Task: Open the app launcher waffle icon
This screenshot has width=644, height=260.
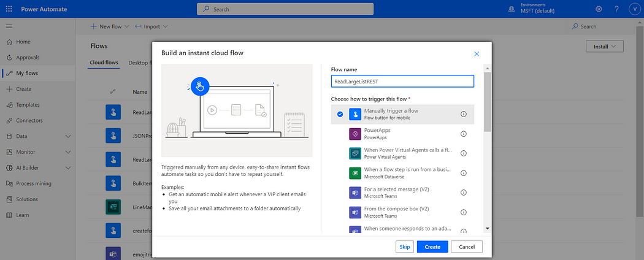Action: (9, 9)
